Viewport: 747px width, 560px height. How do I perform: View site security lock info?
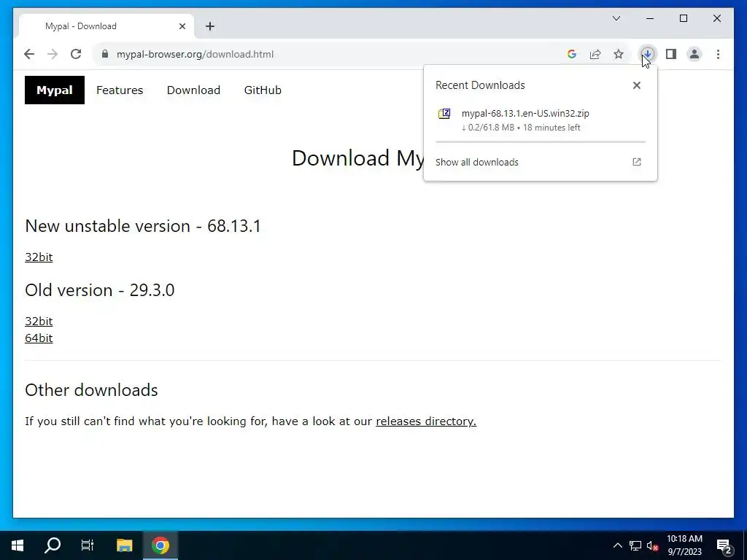pyautogui.click(x=105, y=54)
